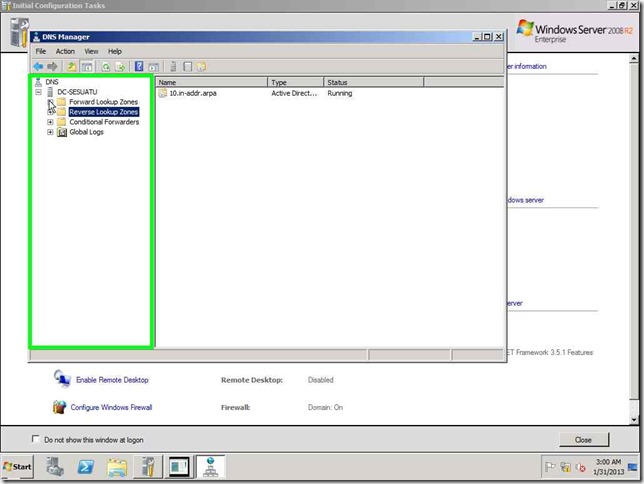Click the Active Direct... type cell
This screenshot has width=644, height=484.
coord(294,93)
